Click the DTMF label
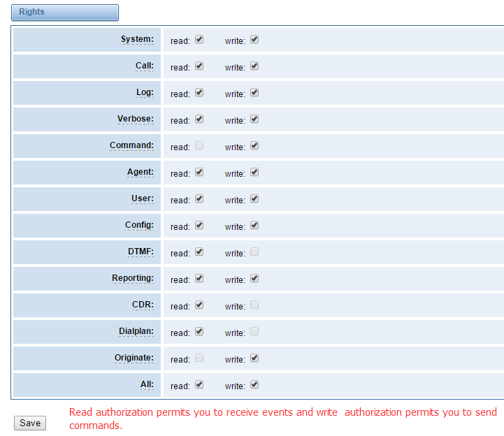504x436 pixels. (141, 252)
